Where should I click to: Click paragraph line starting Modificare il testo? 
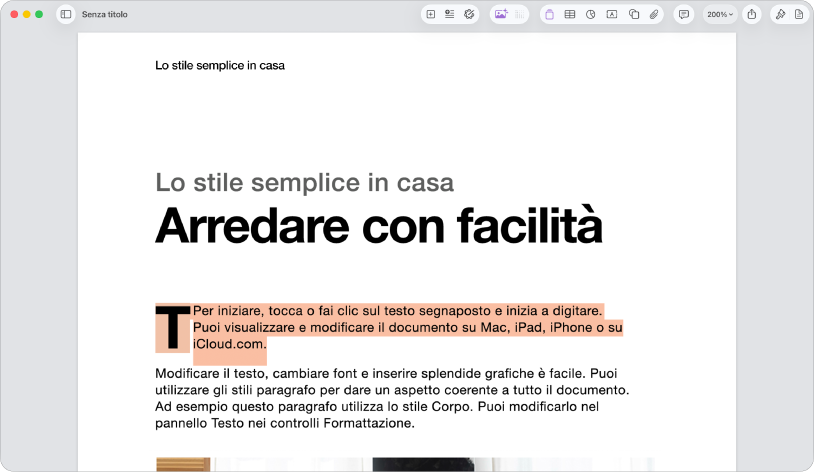[x=386, y=374]
